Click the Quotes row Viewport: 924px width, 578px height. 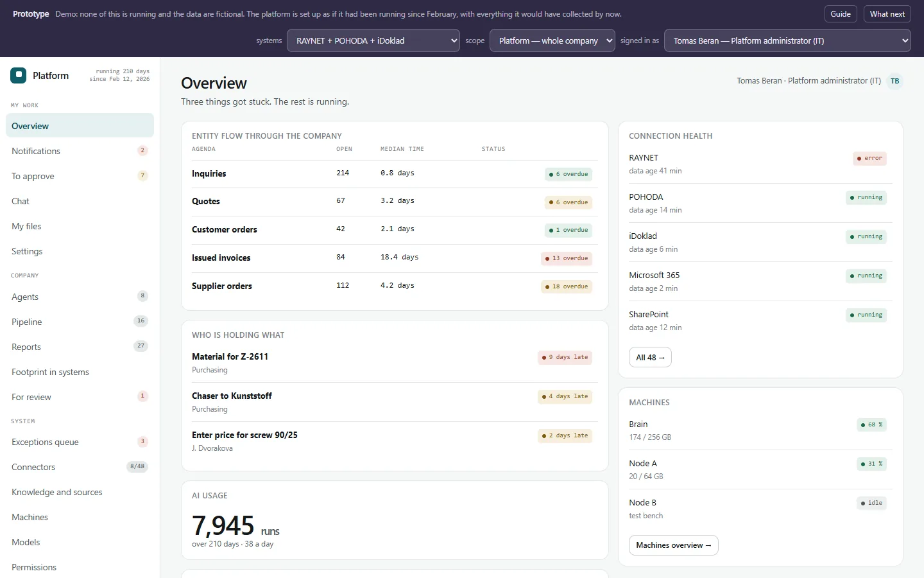click(395, 202)
